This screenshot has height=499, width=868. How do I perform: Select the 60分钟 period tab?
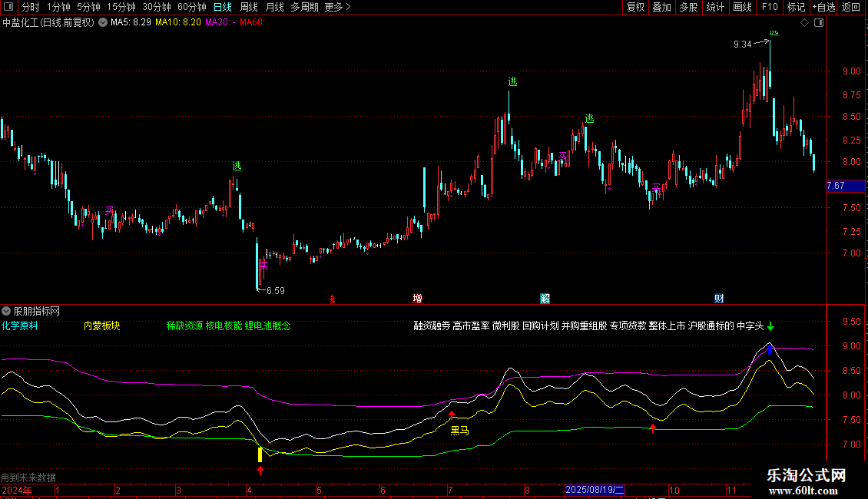coord(191,7)
